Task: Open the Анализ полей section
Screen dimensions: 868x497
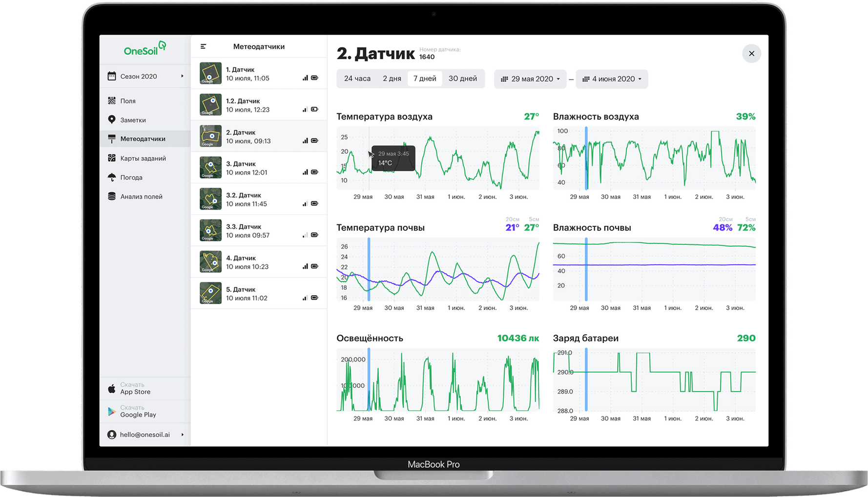Action: click(x=145, y=196)
